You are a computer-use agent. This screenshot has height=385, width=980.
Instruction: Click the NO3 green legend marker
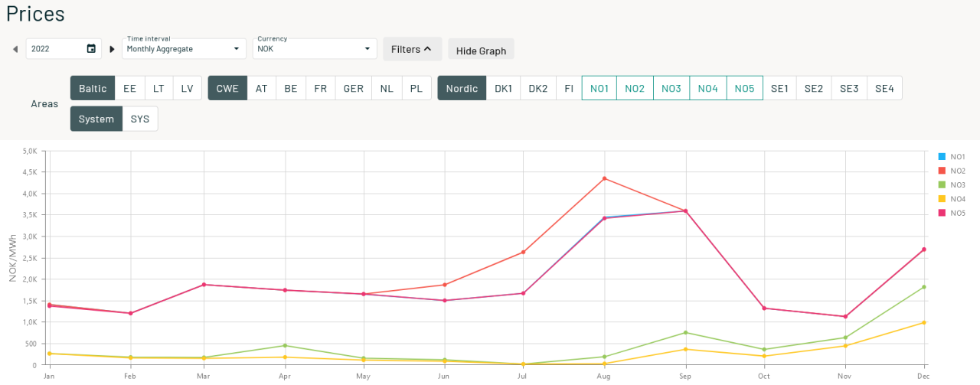(942, 184)
